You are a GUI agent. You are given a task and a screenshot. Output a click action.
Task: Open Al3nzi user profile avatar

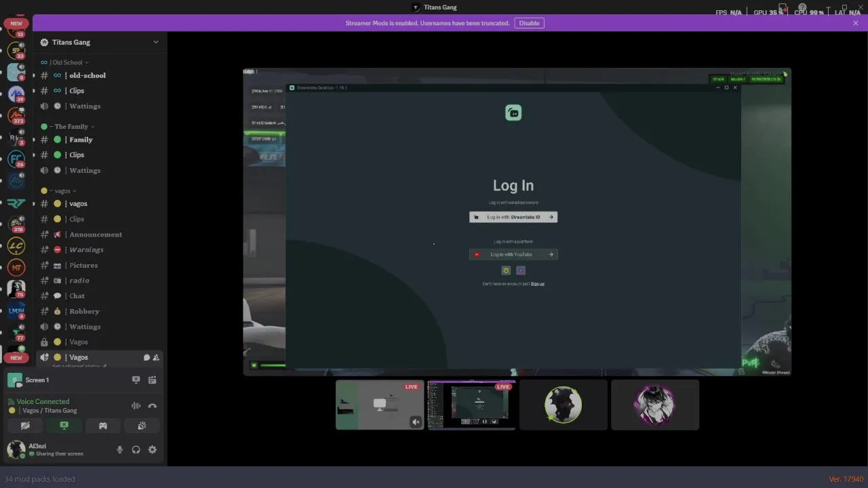(16, 449)
